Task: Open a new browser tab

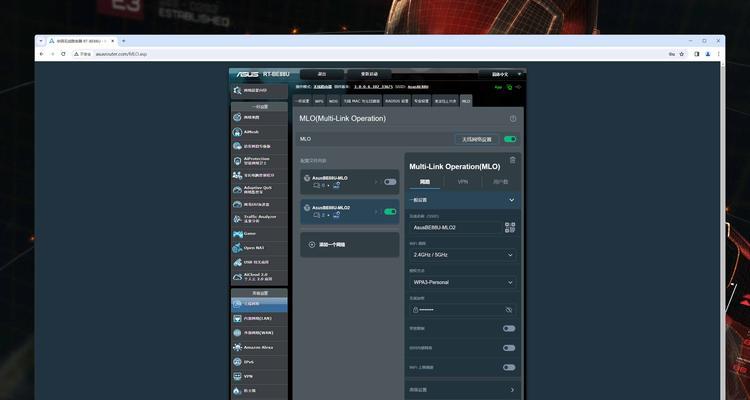Action: pos(123,41)
